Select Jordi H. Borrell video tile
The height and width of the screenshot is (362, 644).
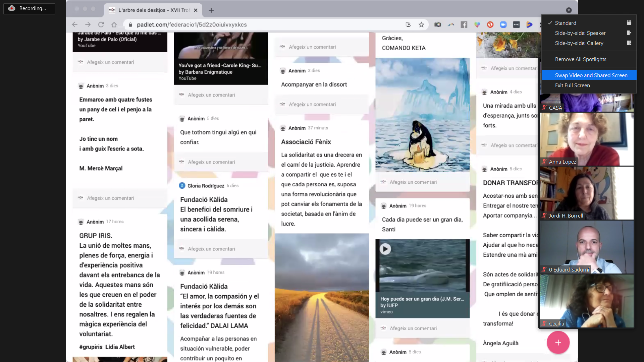pos(587,193)
